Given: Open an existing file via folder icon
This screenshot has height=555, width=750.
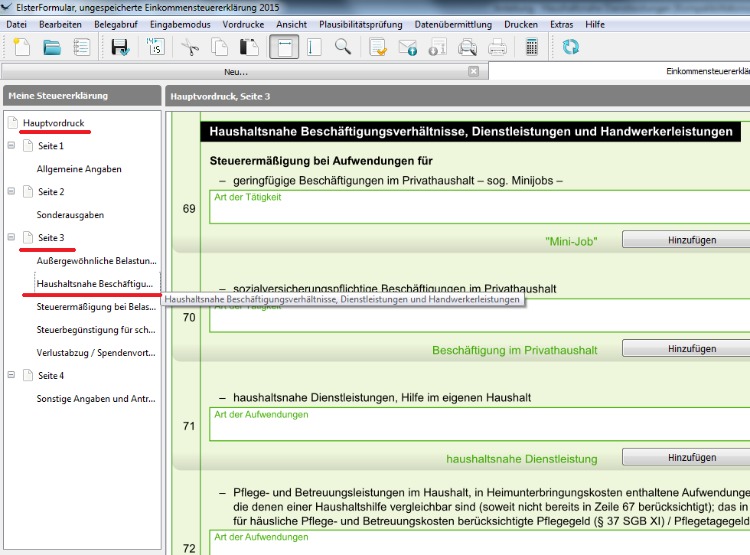Looking at the screenshot, I should tap(52, 47).
